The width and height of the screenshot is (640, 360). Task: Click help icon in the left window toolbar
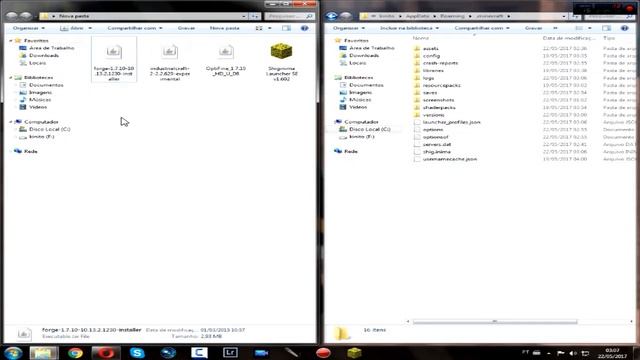tap(304, 28)
